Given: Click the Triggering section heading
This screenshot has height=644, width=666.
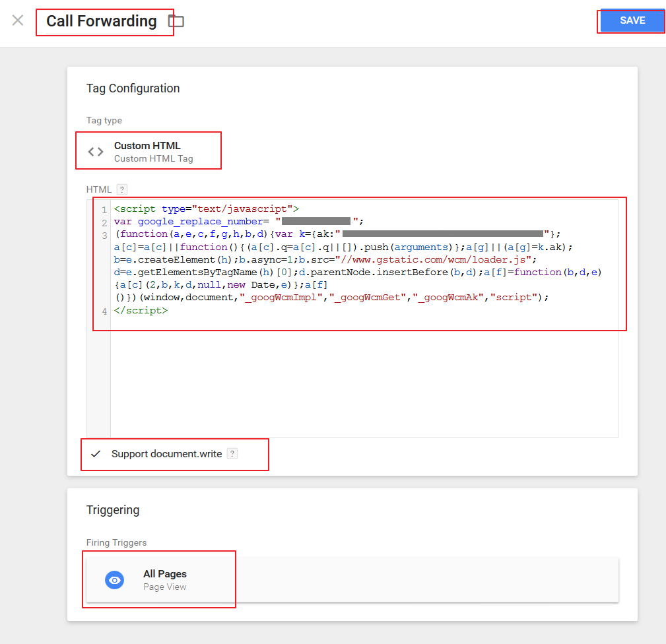Looking at the screenshot, I should [113, 510].
